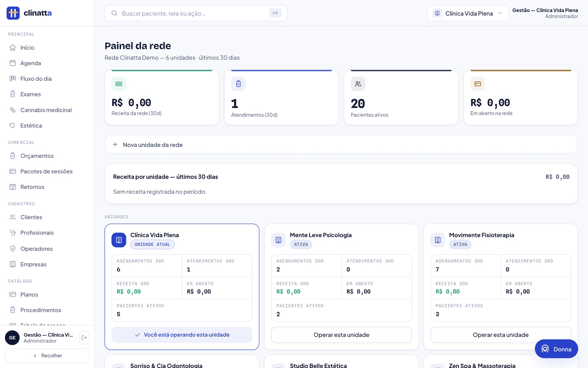
Task: Click the clinatta logo icon
Action: [13, 13]
